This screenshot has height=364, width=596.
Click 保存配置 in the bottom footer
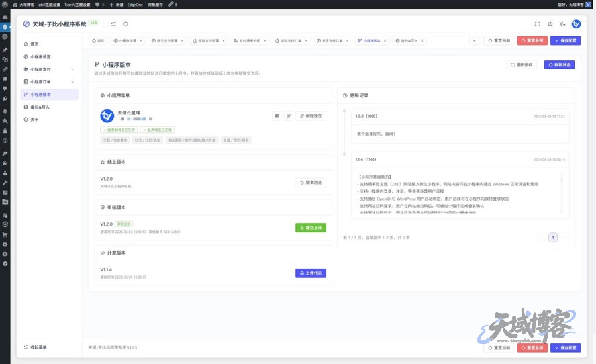(x=566, y=347)
